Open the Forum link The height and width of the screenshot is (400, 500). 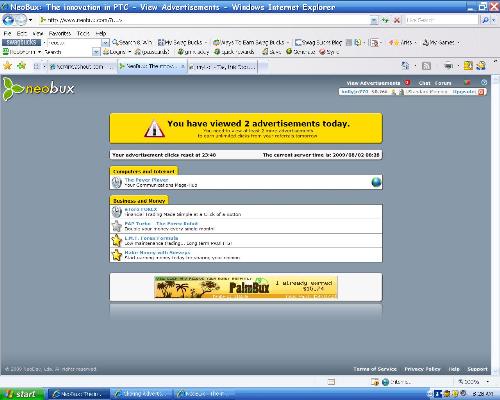tap(443, 83)
